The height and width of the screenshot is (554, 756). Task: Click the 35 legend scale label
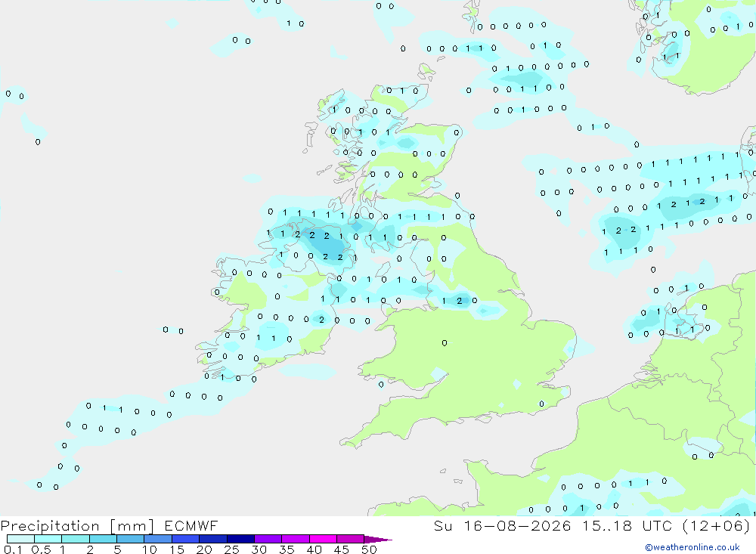pyautogui.click(x=287, y=549)
